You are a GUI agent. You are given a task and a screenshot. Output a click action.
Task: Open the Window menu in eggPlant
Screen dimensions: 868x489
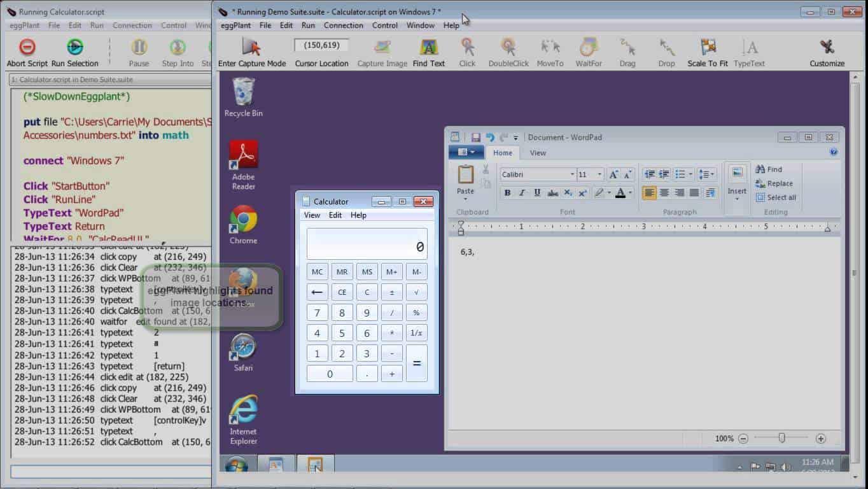[x=420, y=25]
